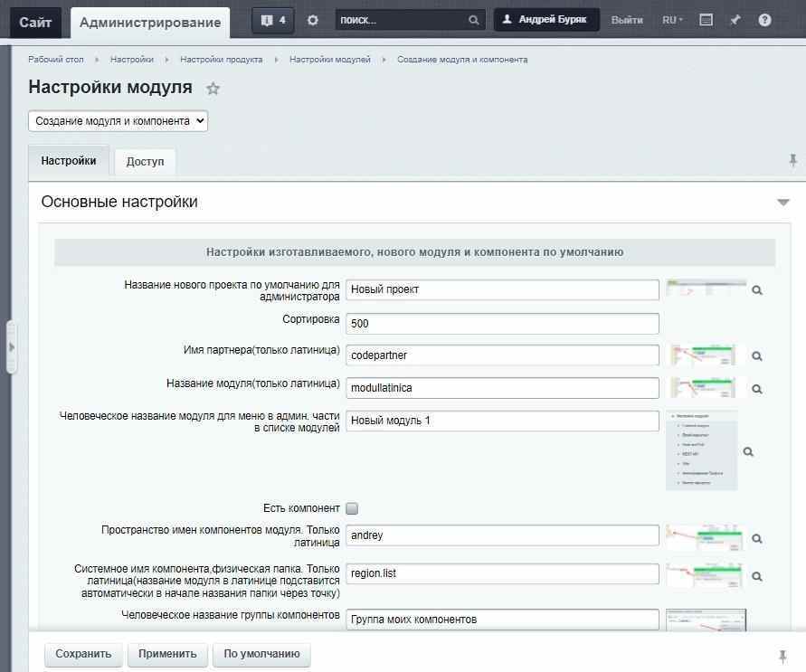Screen dimensions: 806x672
Task: Click the pin icon in top toolbar
Action: point(735,20)
